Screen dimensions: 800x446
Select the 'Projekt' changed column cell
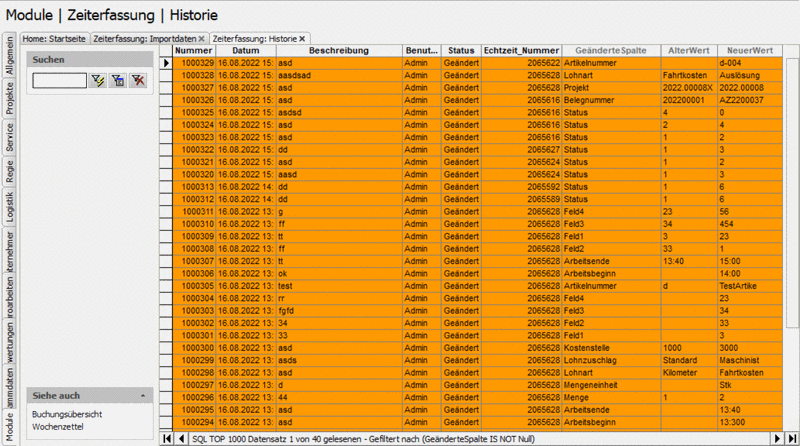point(611,88)
